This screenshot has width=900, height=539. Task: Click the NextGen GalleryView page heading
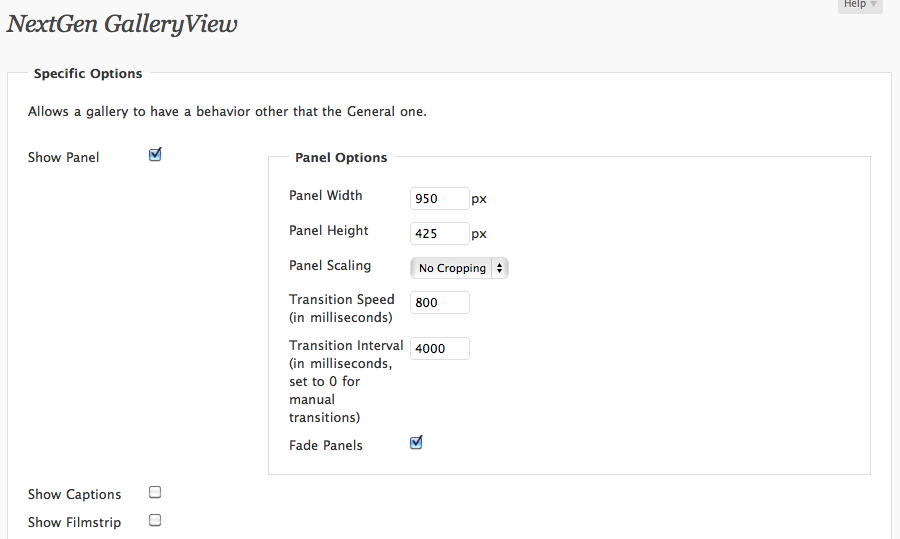[x=122, y=24]
